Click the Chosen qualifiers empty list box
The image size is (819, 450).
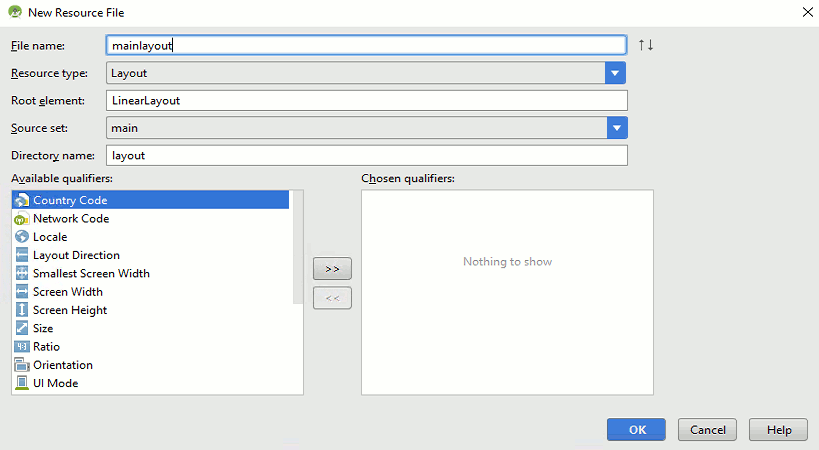(x=507, y=292)
